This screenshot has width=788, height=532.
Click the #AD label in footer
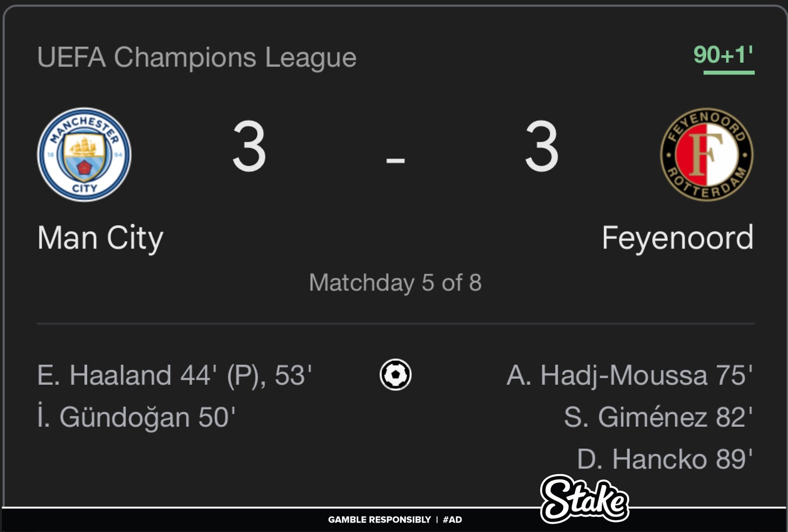452,520
